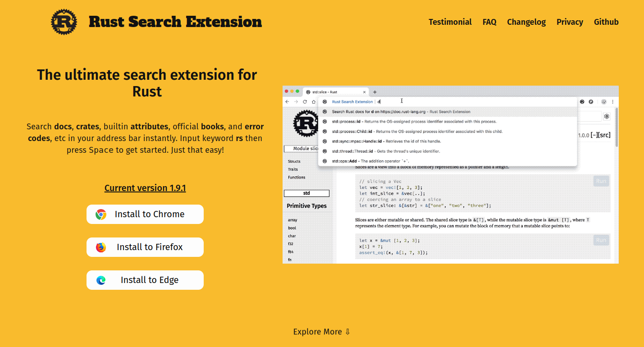Click f64 in the demo sidebar
The height and width of the screenshot is (347, 644).
pos(291,252)
